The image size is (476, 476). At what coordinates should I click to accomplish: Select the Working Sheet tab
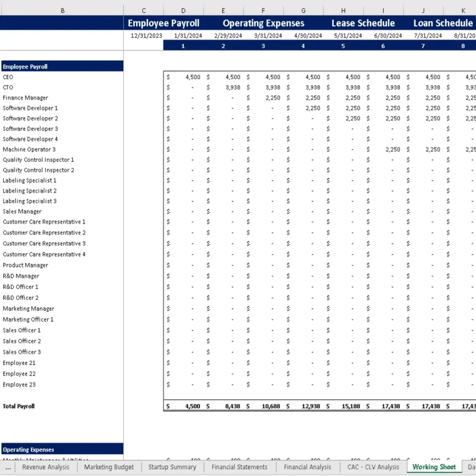(x=434, y=467)
